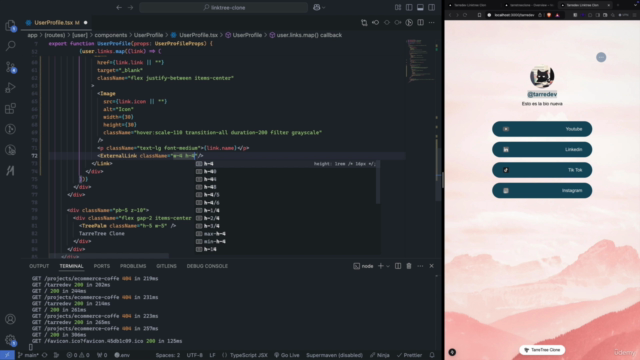Select '(routes)' in the breadcrumbs
This screenshot has width=640, height=360.
coord(54,35)
